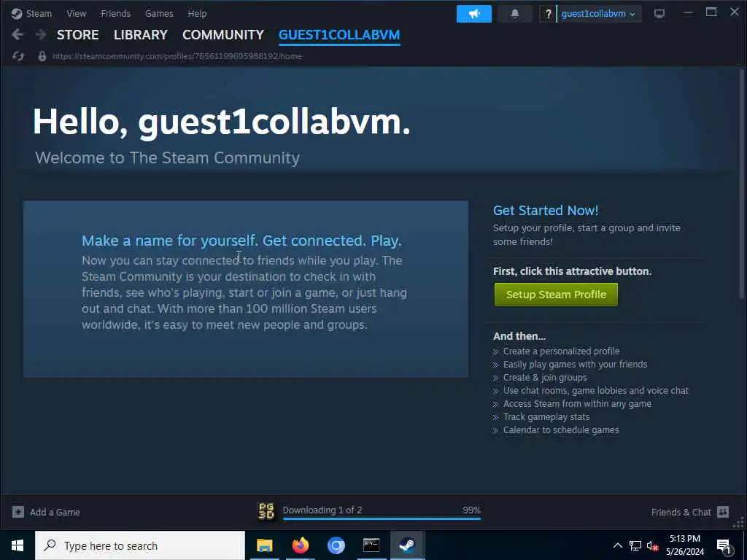Go back with the left arrow
This screenshot has height=560, width=747.
[x=18, y=34]
